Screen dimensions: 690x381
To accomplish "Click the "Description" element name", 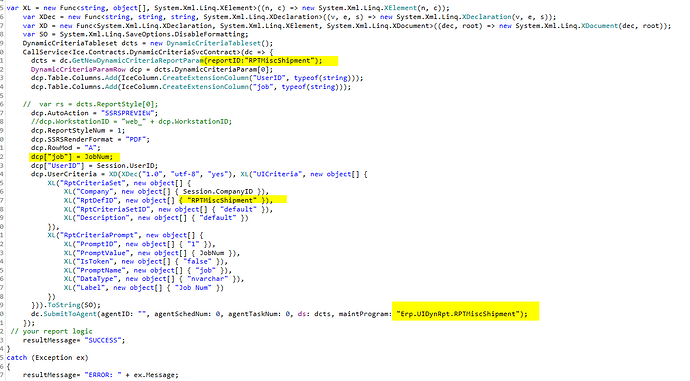I will pos(103,218).
